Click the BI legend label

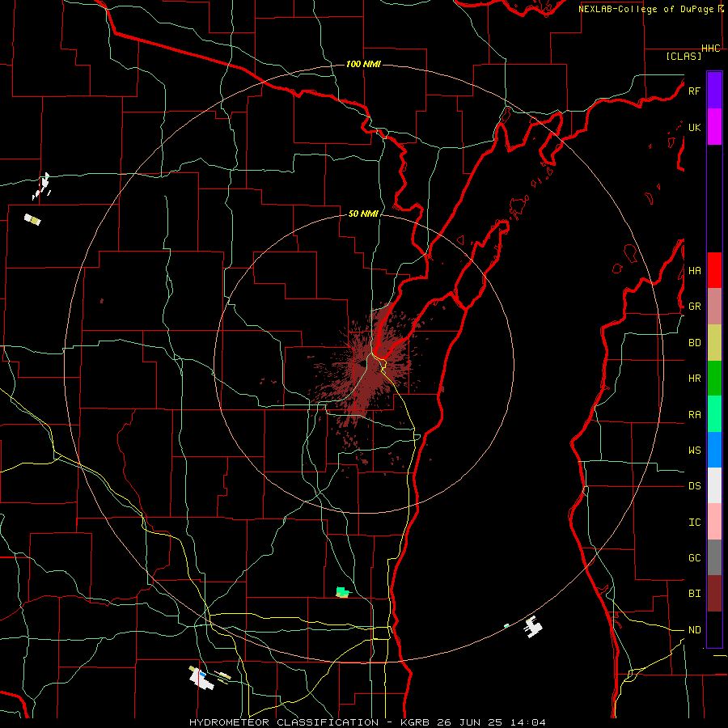pos(694,594)
